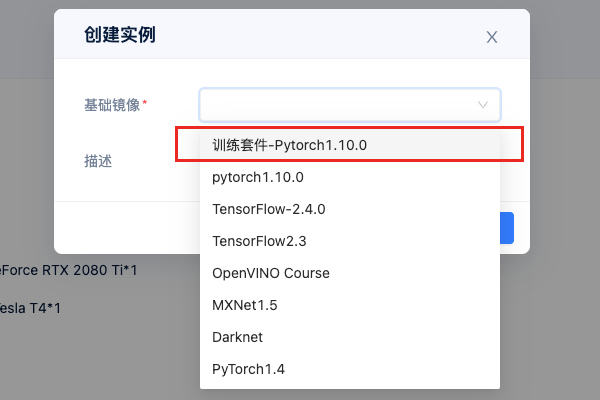Viewport: 600px width, 400px height.
Task: Click the blue confirm button in dialog
Action: click(507, 228)
